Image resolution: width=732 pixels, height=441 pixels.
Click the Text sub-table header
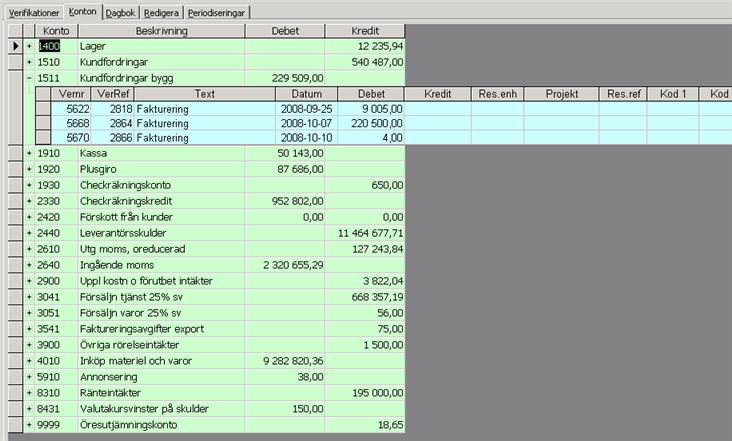click(x=205, y=94)
